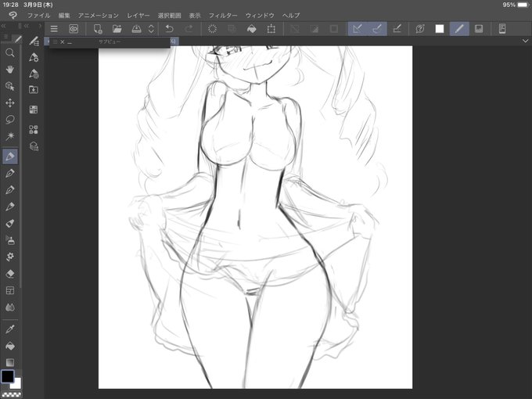Open the Layer search palette icon
Screen dimensions: 532x399
pyautogui.click(x=34, y=146)
